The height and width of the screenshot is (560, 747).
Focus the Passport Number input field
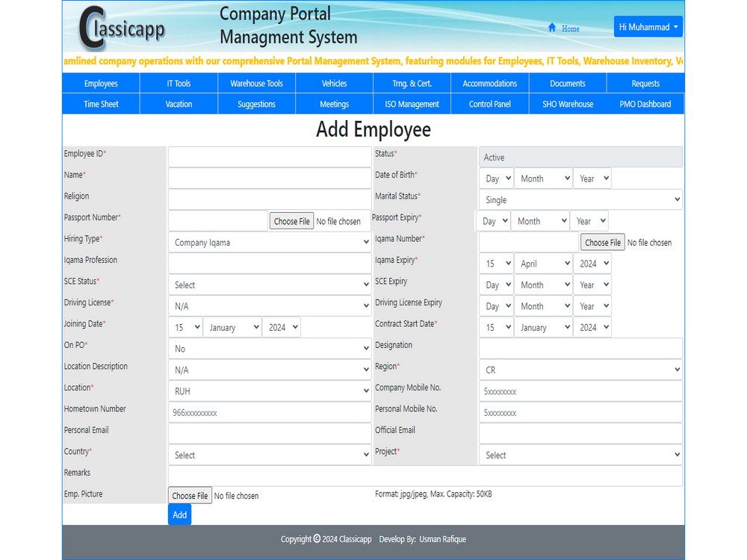tap(217, 221)
